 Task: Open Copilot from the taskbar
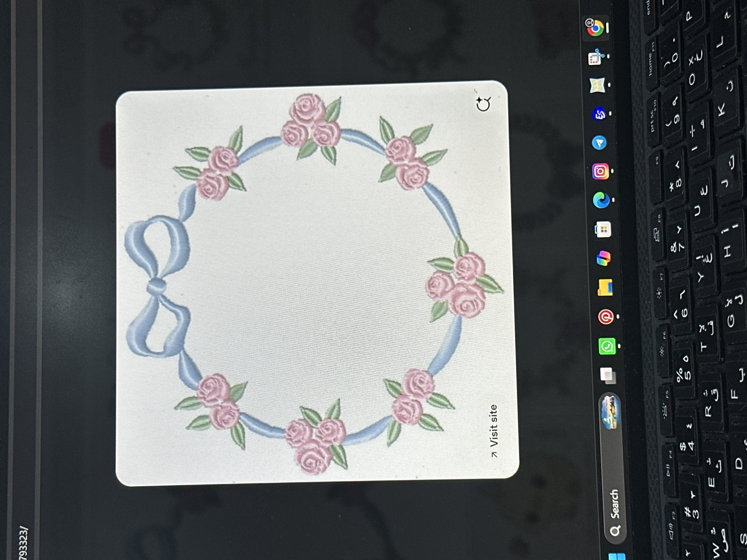(603, 259)
